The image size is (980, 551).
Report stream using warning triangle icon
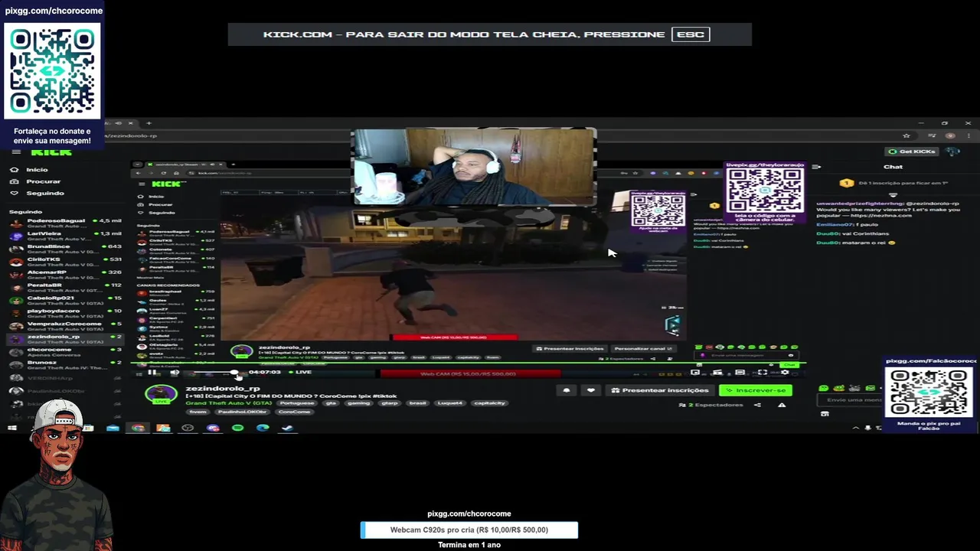tap(782, 405)
